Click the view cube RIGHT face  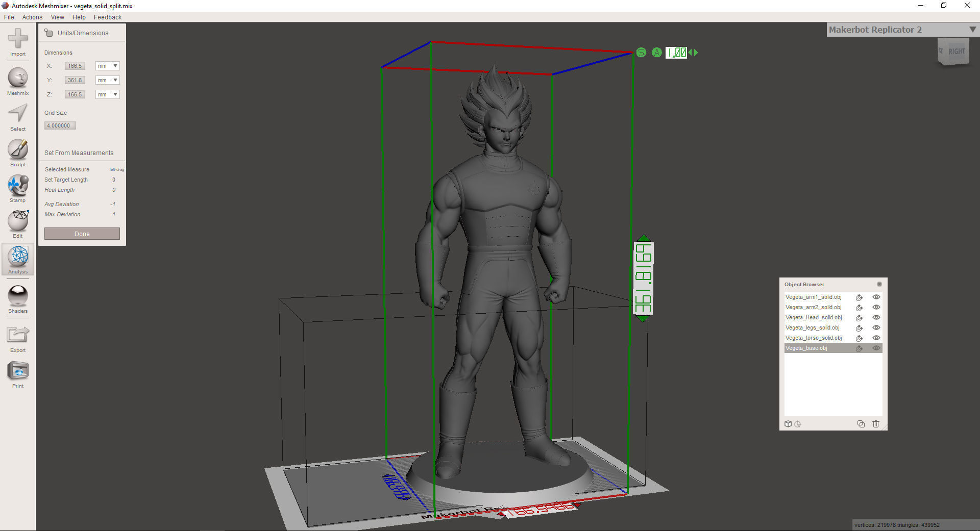(x=957, y=52)
